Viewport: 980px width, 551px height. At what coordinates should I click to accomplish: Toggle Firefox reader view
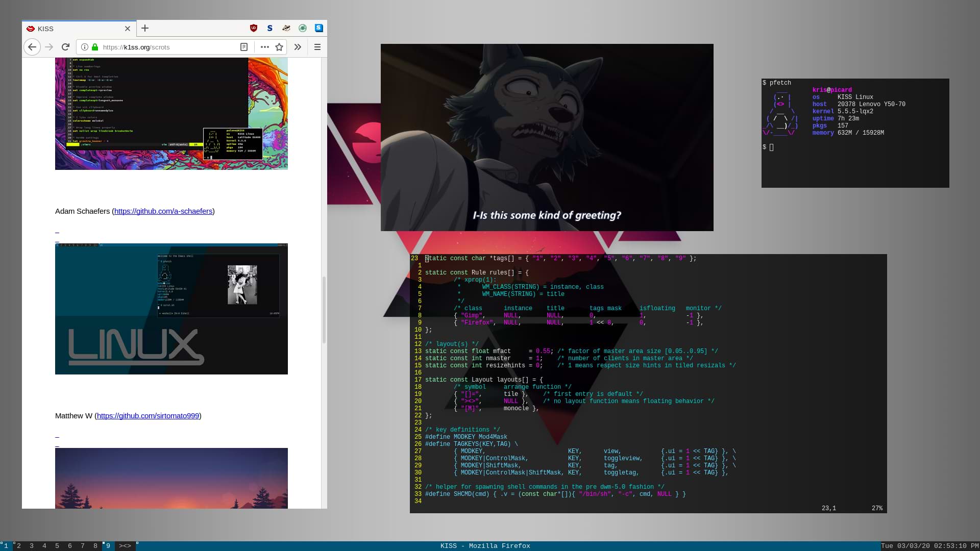point(244,47)
